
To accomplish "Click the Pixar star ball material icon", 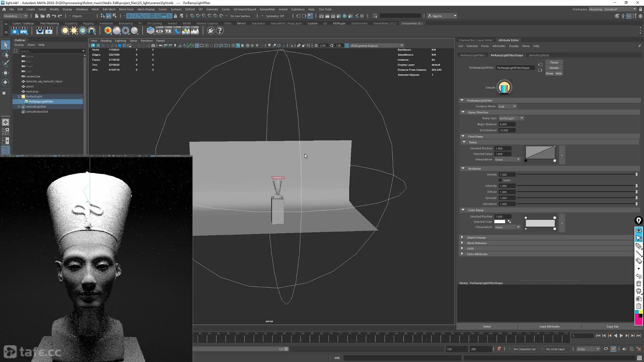I will tap(108, 31).
